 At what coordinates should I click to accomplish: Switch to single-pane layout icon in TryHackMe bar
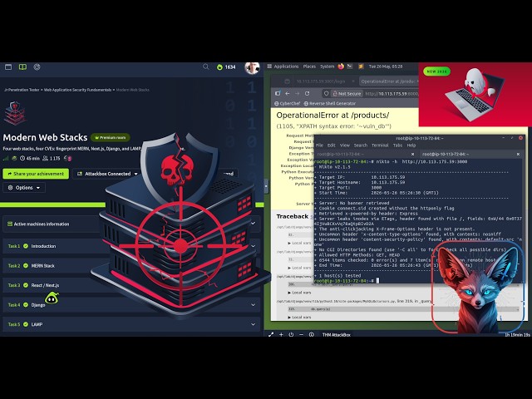8,66
